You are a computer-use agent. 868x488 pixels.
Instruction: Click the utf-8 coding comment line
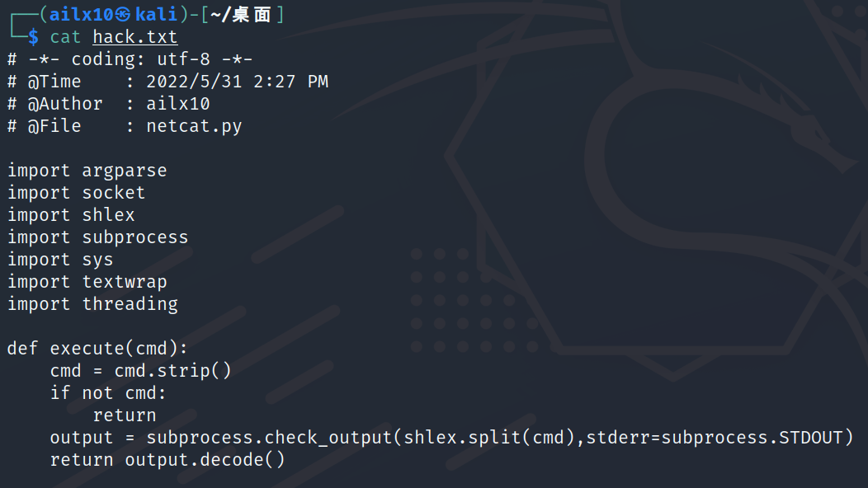(130, 59)
